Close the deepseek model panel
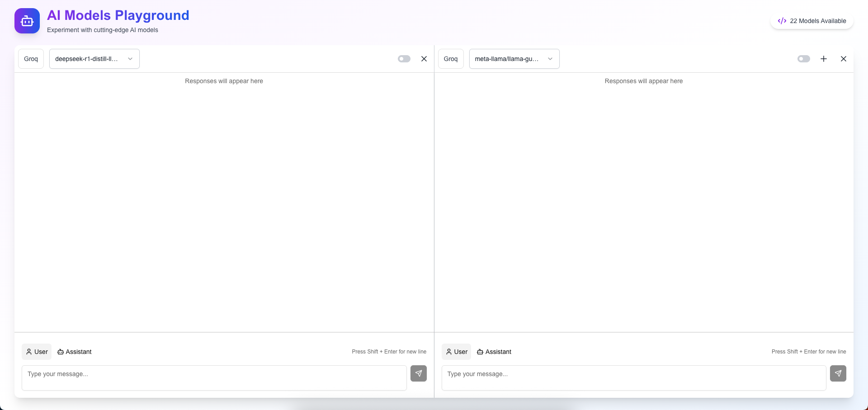 (x=424, y=59)
